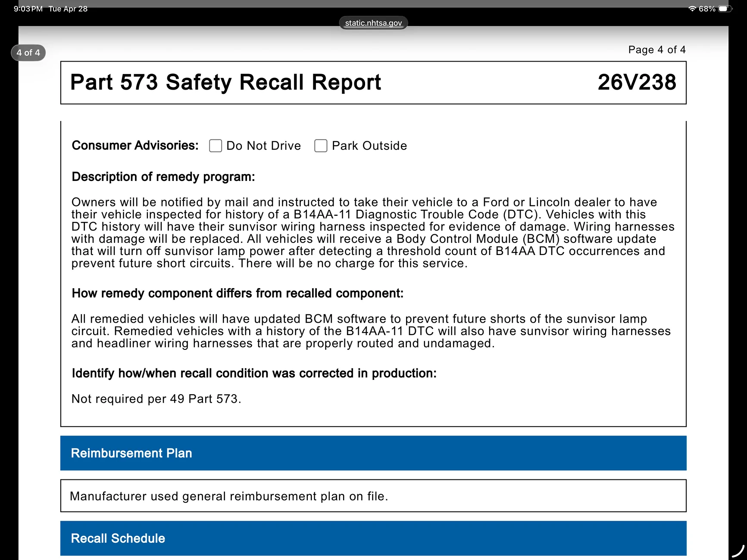Click the Description of remedy program heading
The height and width of the screenshot is (560, 747).
(163, 177)
